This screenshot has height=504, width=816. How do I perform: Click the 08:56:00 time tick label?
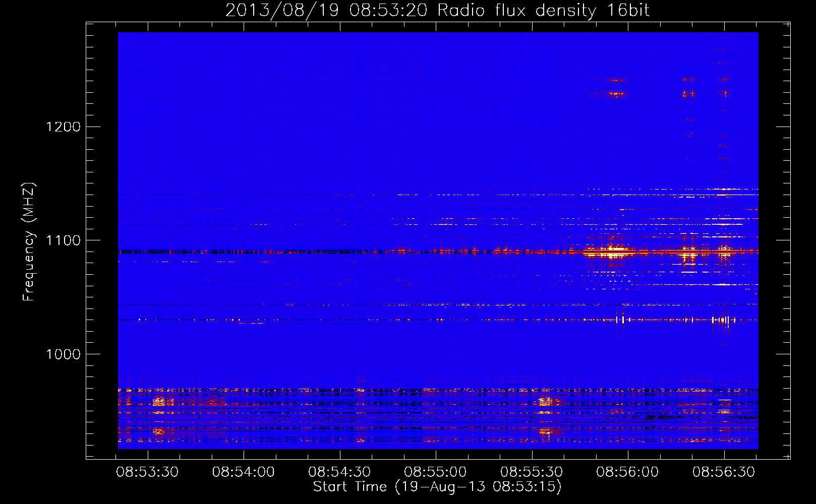627,472
